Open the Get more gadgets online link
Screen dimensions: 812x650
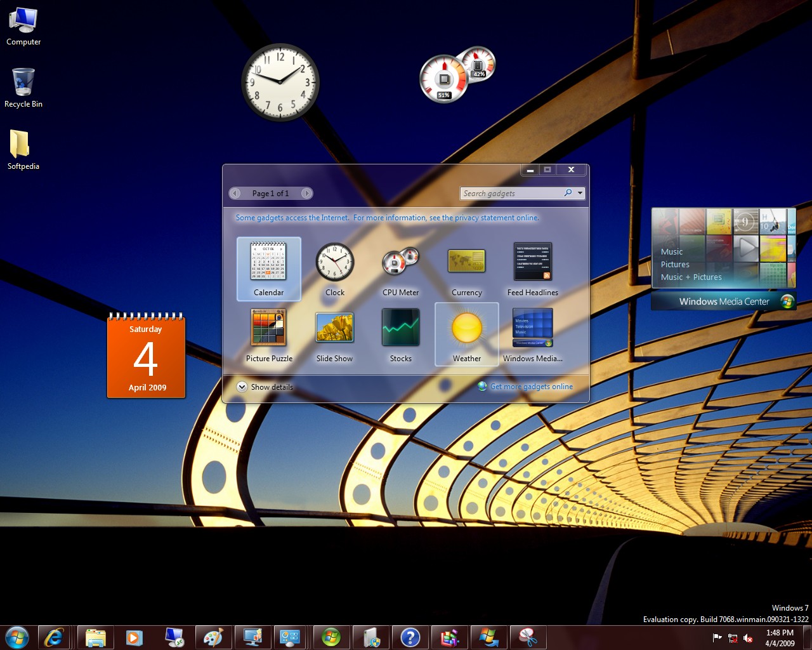(x=531, y=387)
